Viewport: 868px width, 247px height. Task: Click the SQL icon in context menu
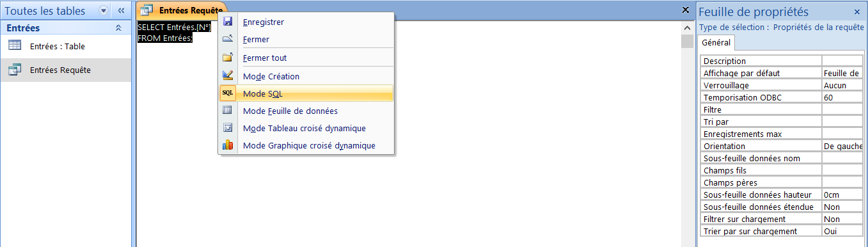click(x=228, y=93)
